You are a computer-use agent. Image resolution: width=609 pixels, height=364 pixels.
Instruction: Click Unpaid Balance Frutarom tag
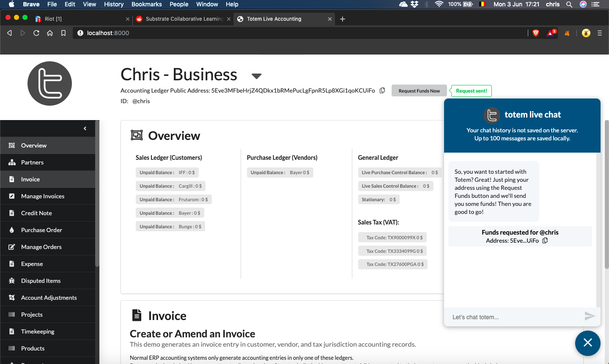pos(174,200)
